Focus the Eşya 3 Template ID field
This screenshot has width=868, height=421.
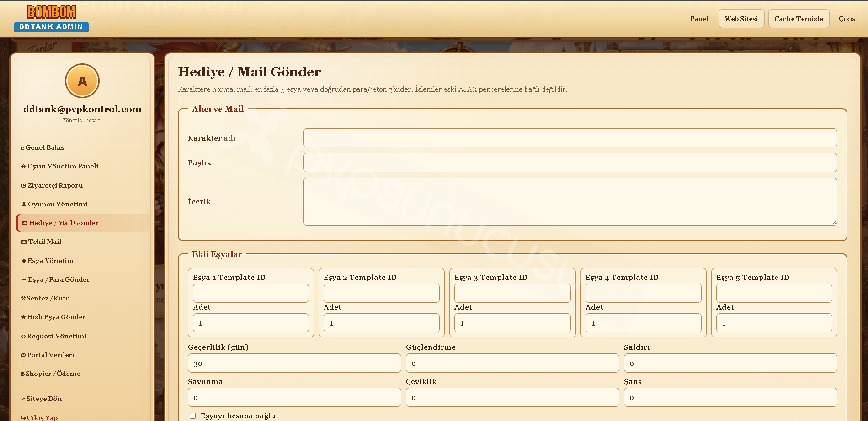click(512, 293)
